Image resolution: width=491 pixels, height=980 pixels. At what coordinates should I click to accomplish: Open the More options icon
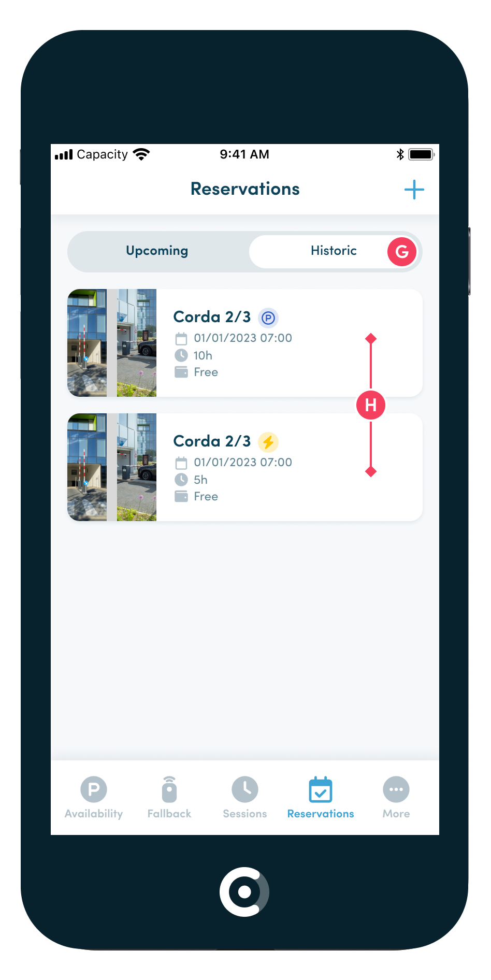(x=396, y=789)
